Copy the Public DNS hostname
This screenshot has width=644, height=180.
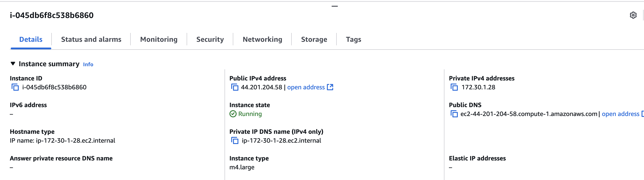454,114
